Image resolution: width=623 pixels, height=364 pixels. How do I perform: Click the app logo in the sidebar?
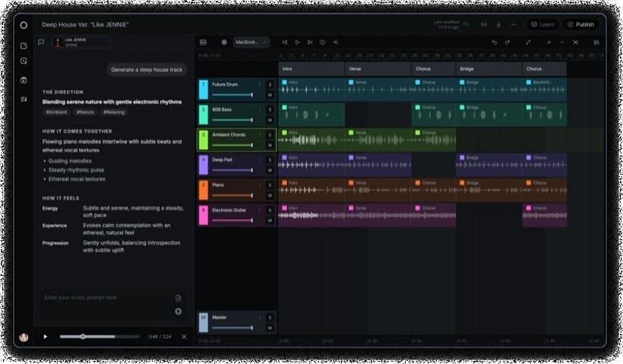[x=24, y=25]
